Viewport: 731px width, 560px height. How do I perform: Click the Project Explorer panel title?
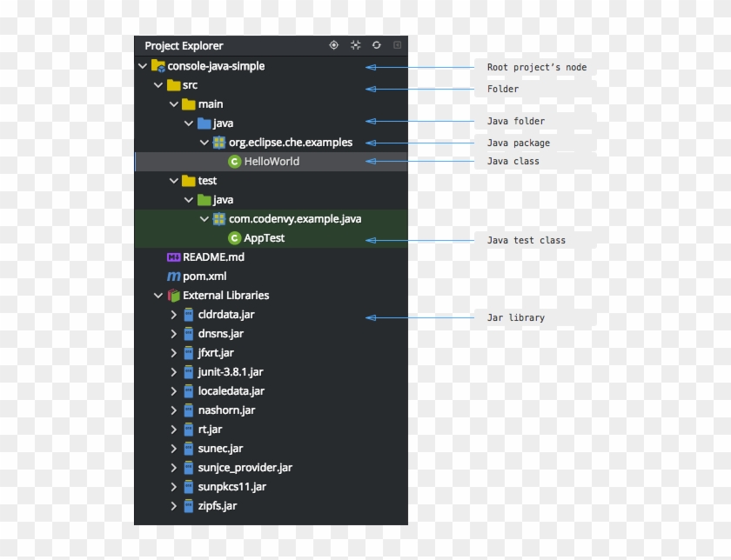coord(184,46)
